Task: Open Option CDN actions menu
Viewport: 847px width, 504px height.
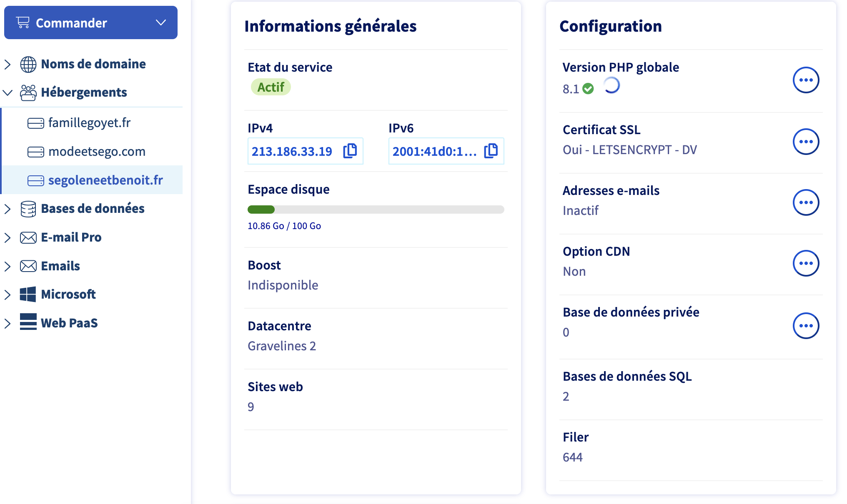Action: [805, 263]
